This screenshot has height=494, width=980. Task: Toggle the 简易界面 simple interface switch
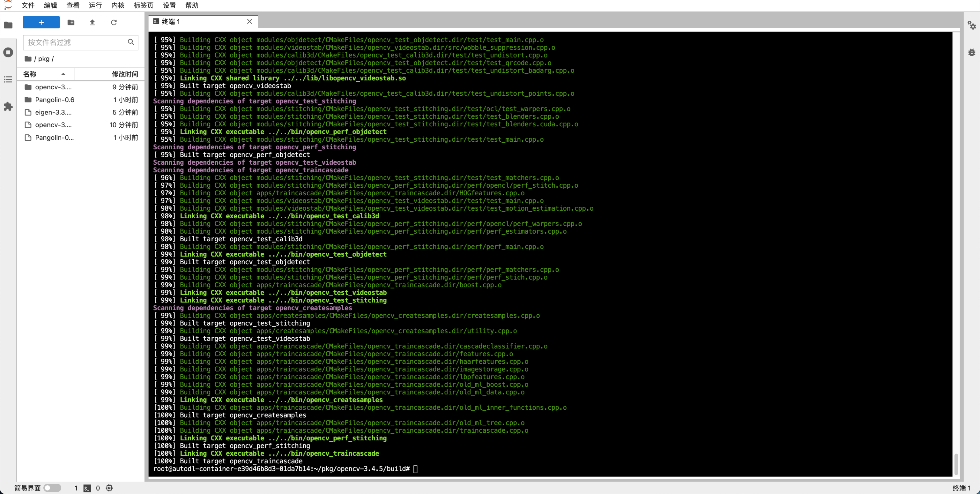click(53, 488)
